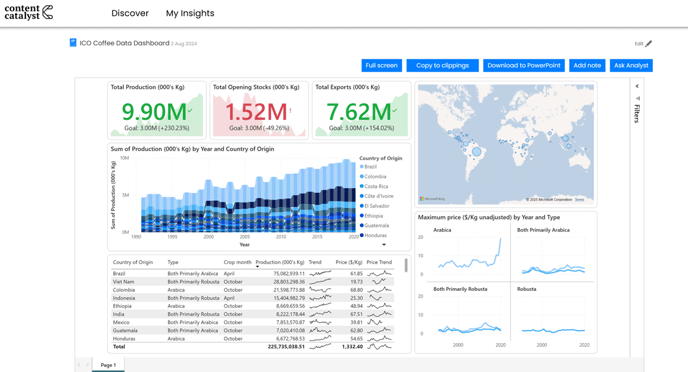688x372 pixels.
Task: Click the Edit pencil icon
Action: [x=649, y=43]
